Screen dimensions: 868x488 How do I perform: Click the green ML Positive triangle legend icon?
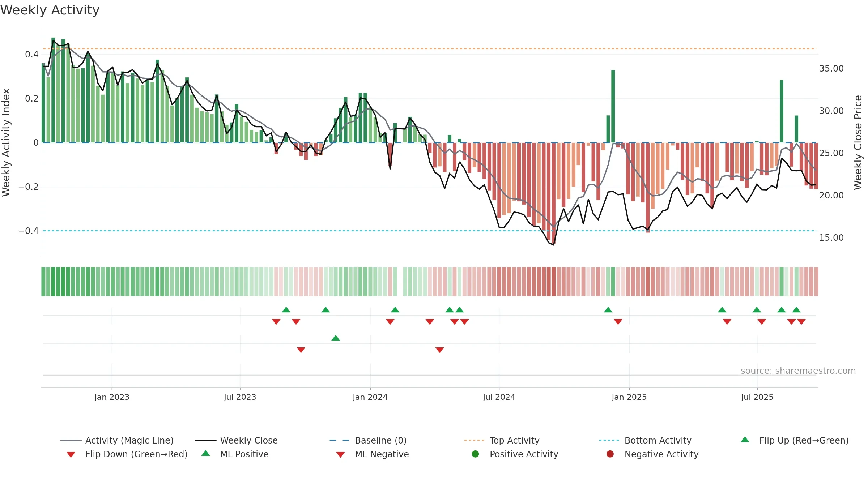pos(206,453)
